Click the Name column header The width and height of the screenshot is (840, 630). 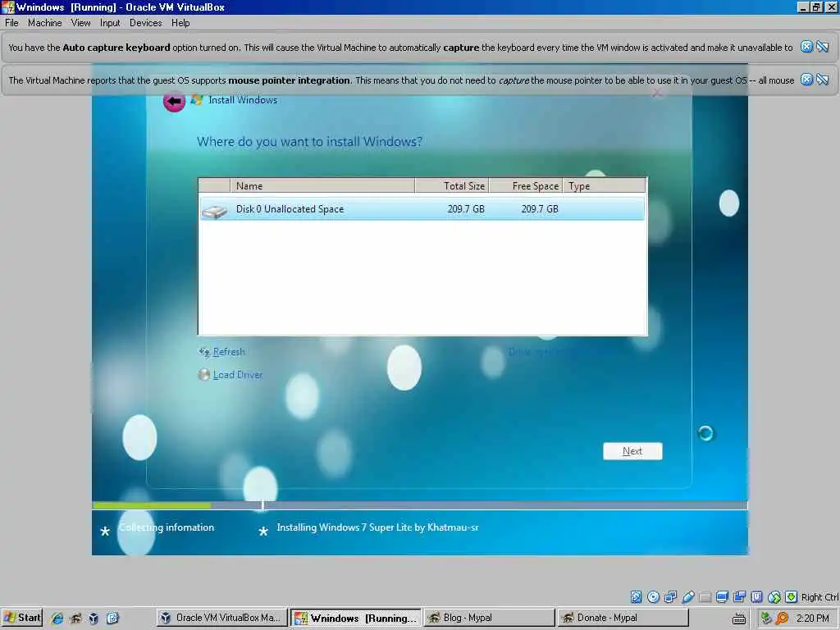tap(322, 186)
